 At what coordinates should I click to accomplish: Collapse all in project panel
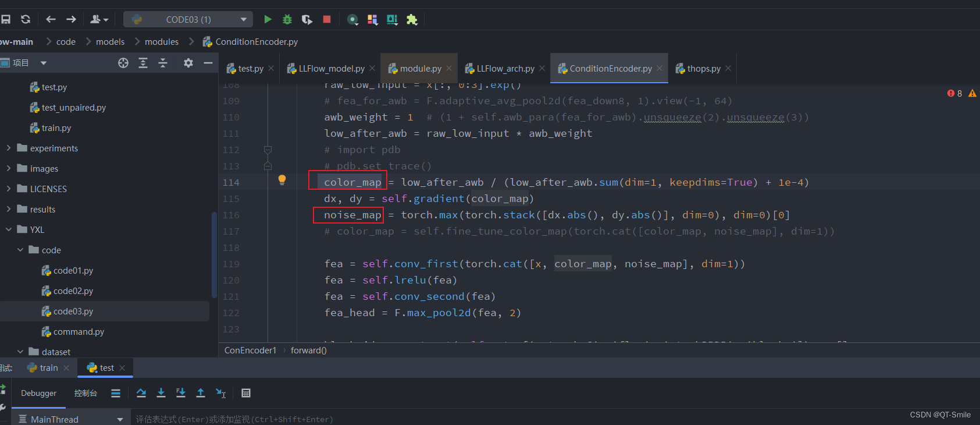pyautogui.click(x=163, y=63)
